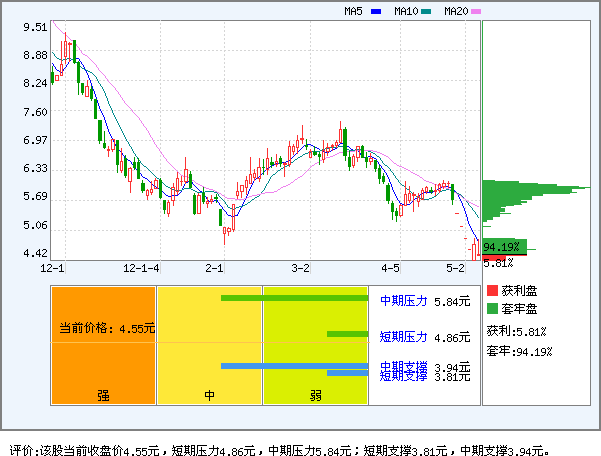
Task: Click the 短期压力 label
Action: 404,337
